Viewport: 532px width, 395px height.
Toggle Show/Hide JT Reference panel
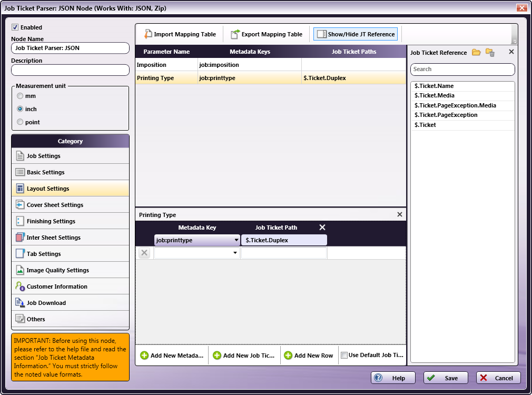point(356,34)
